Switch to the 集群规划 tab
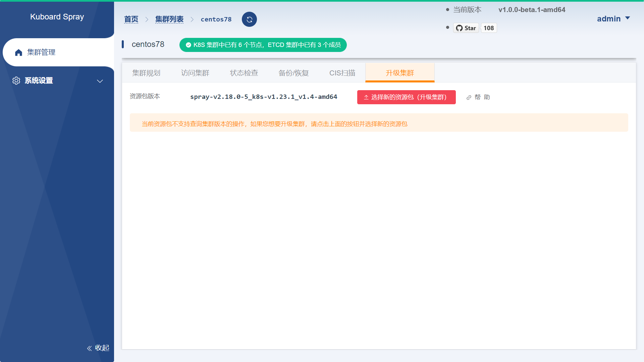The height and width of the screenshot is (362, 644). point(146,73)
